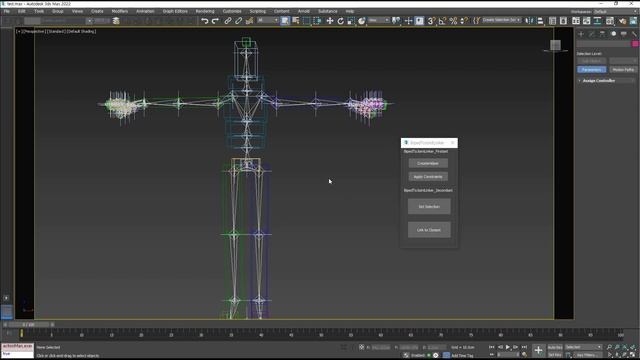The image size is (640, 360).
Task: Switch to the Hierarchy command panel tab
Action: click(x=602, y=34)
